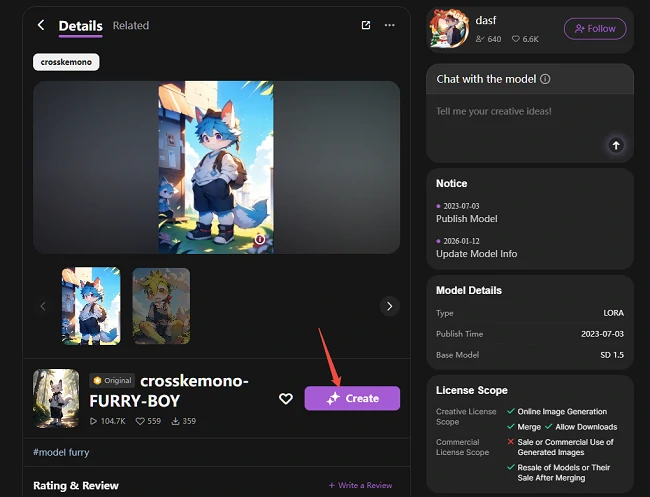
Task: Click the 2023-07-03 notice date
Action: (461, 206)
